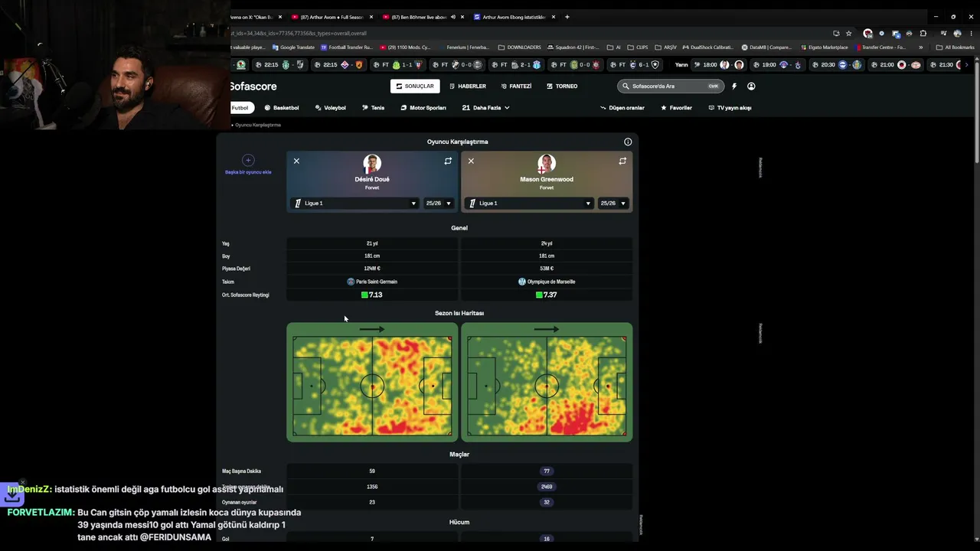Click the 124M € market value cell

coord(372,269)
